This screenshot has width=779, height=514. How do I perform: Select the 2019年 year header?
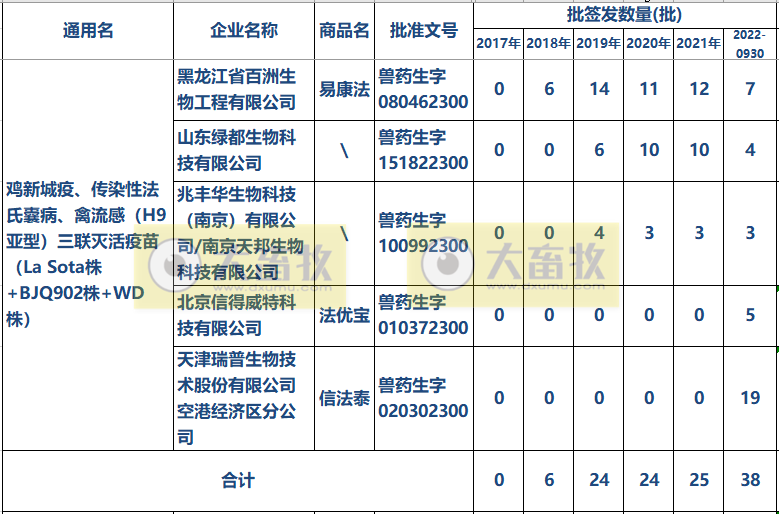(599, 44)
